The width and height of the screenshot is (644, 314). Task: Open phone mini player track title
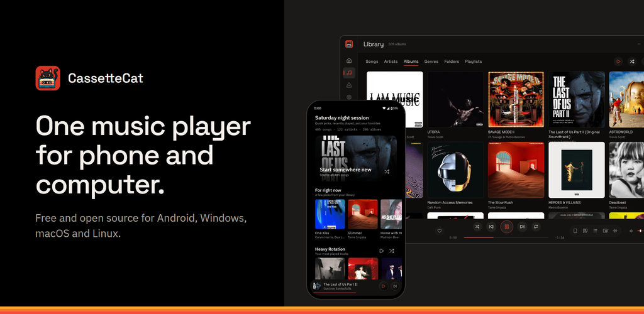(340, 284)
